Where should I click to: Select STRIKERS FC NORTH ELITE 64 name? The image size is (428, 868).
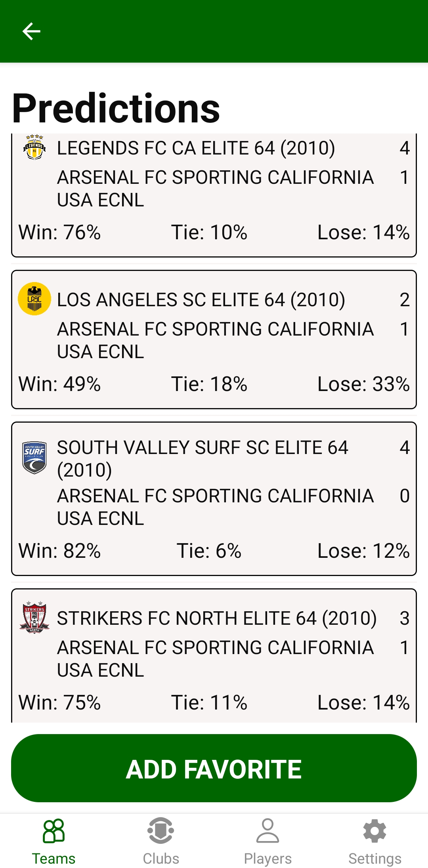[216, 618]
